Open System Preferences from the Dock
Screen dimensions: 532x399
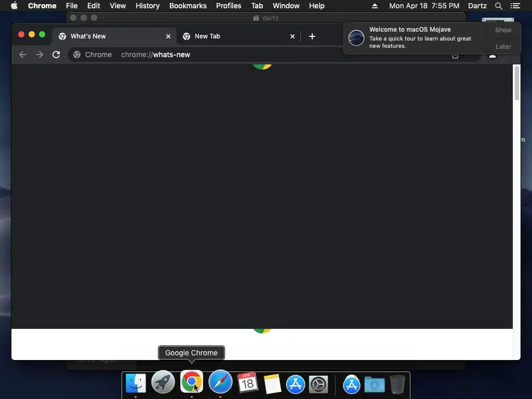click(318, 384)
